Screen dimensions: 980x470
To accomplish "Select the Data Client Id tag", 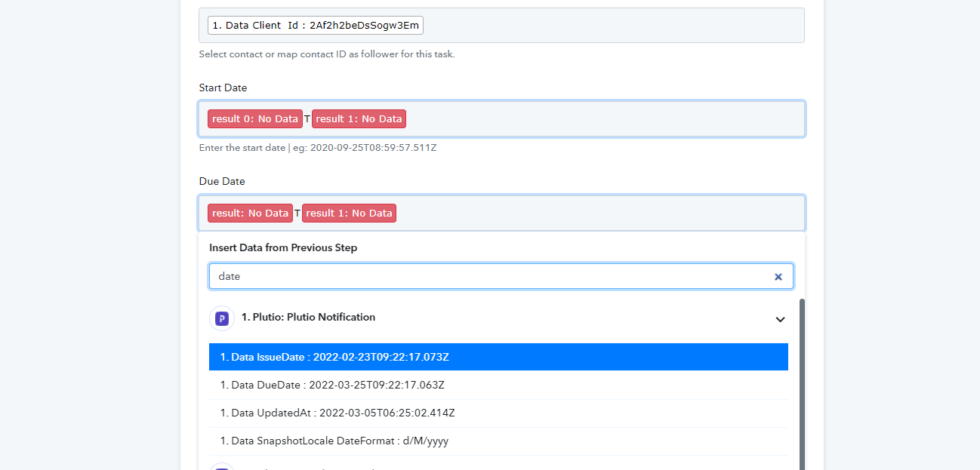I will pos(316,25).
